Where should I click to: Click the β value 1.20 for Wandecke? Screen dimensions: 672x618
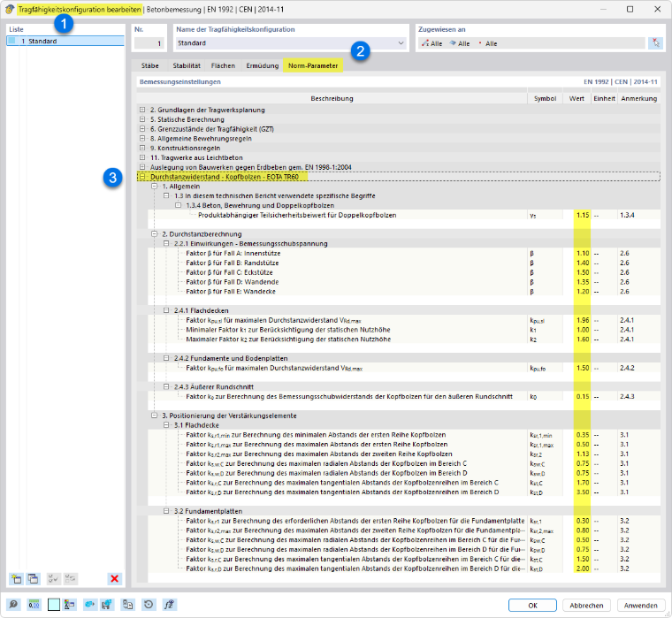tap(582, 291)
